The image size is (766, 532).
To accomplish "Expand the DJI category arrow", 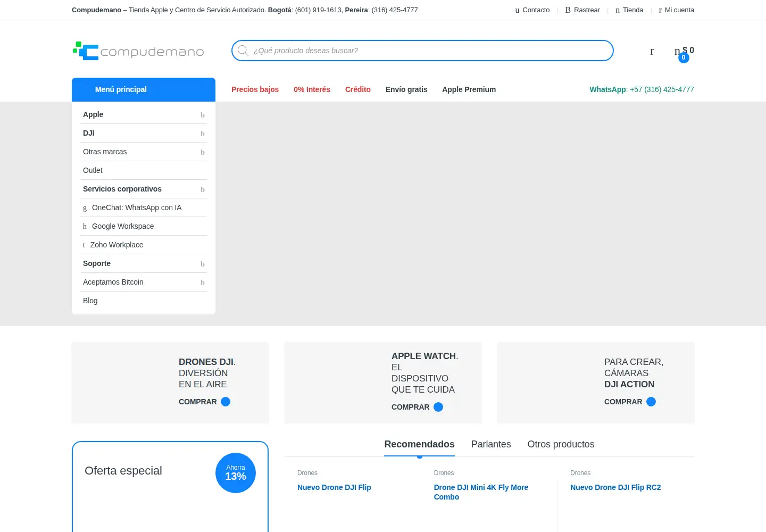I will pos(203,134).
